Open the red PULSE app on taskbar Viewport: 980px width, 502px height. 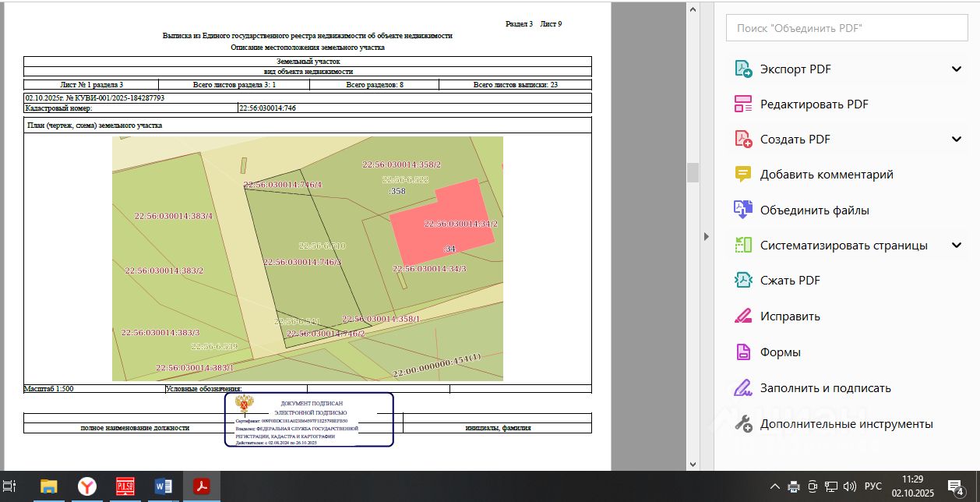[x=125, y=486]
